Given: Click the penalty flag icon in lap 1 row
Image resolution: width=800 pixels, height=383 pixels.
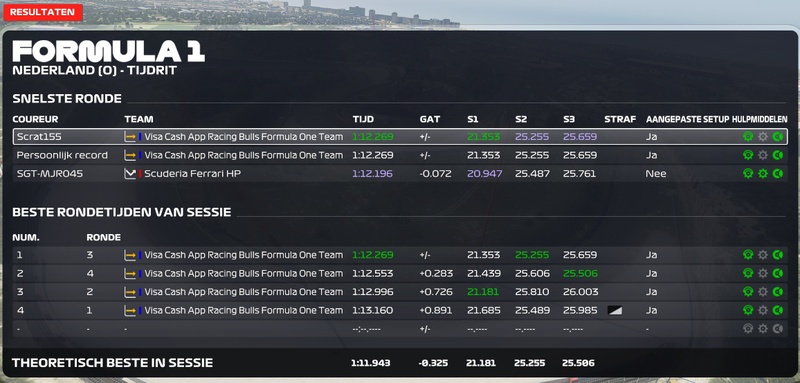Looking at the screenshot, I should 615,311.
